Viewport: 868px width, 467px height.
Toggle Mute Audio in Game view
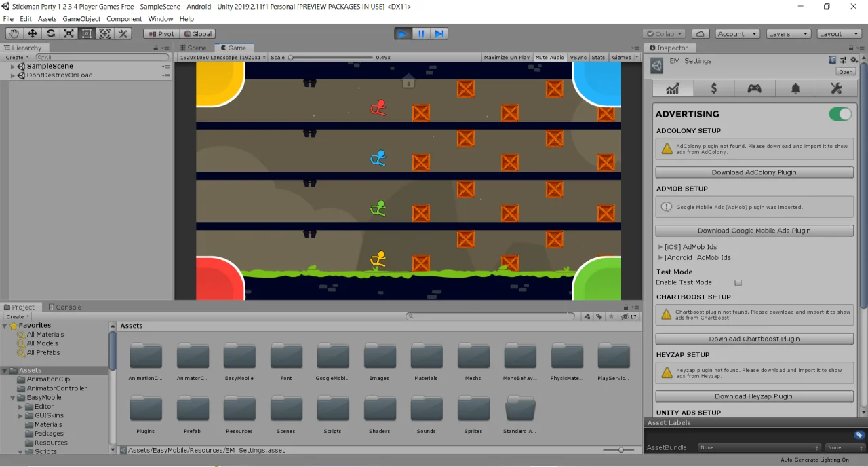coord(549,58)
